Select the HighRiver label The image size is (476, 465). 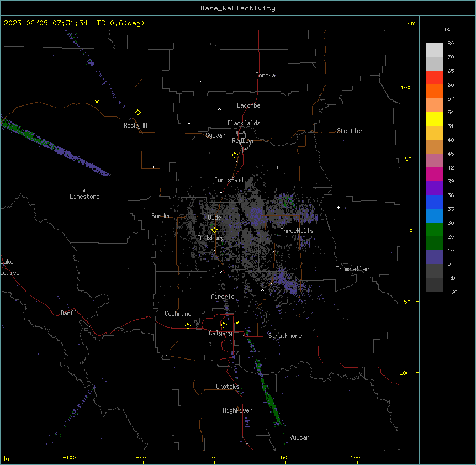(237, 410)
